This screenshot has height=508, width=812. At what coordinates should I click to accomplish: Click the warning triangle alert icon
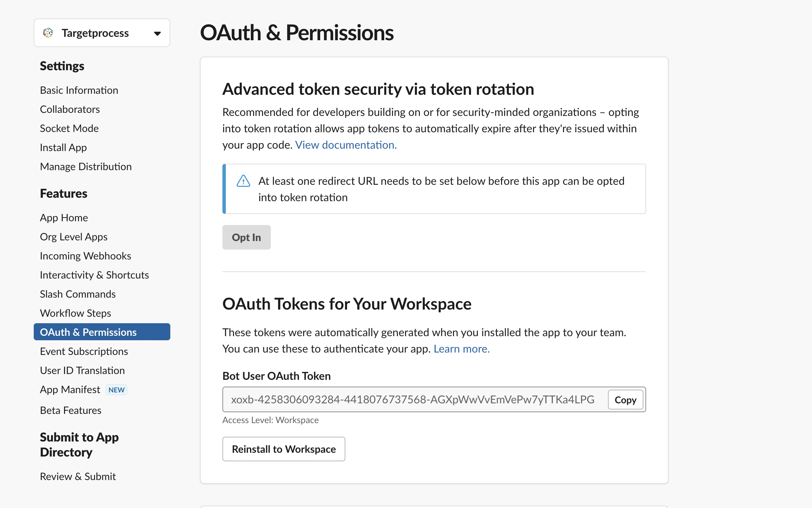coord(243,181)
